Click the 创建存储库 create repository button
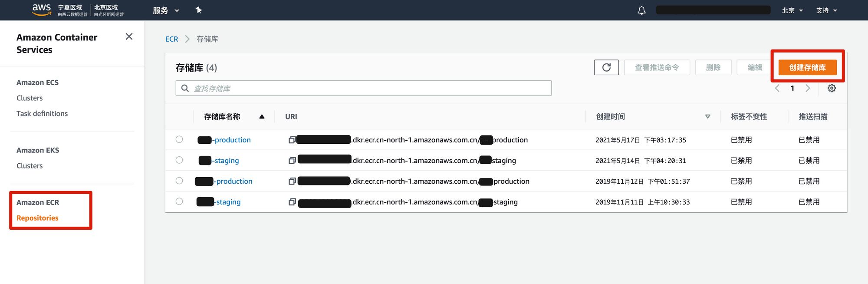The image size is (868, 284). tap(807, 67)
